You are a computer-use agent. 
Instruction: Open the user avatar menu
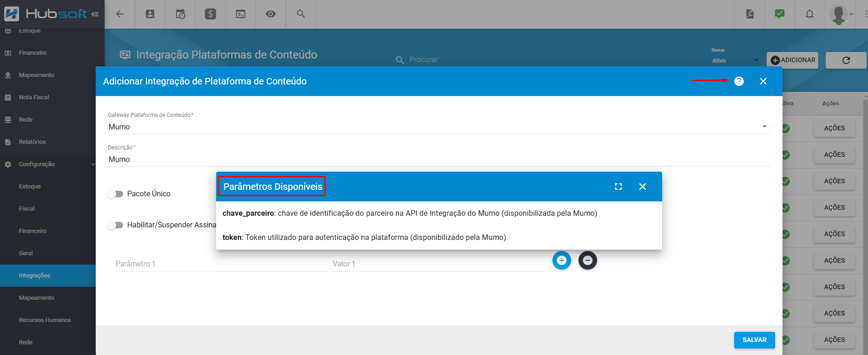pyautogui.click(x=841, y=14)
